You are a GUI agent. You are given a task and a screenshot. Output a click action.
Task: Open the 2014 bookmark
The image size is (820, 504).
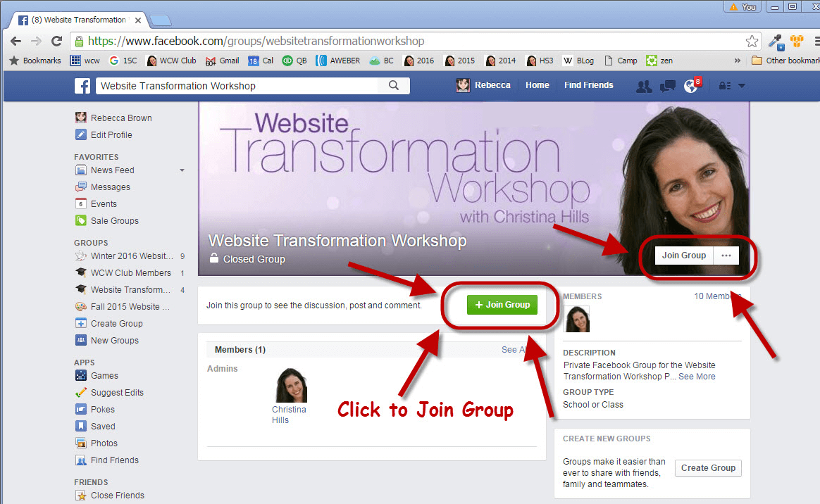pos(500,61)
